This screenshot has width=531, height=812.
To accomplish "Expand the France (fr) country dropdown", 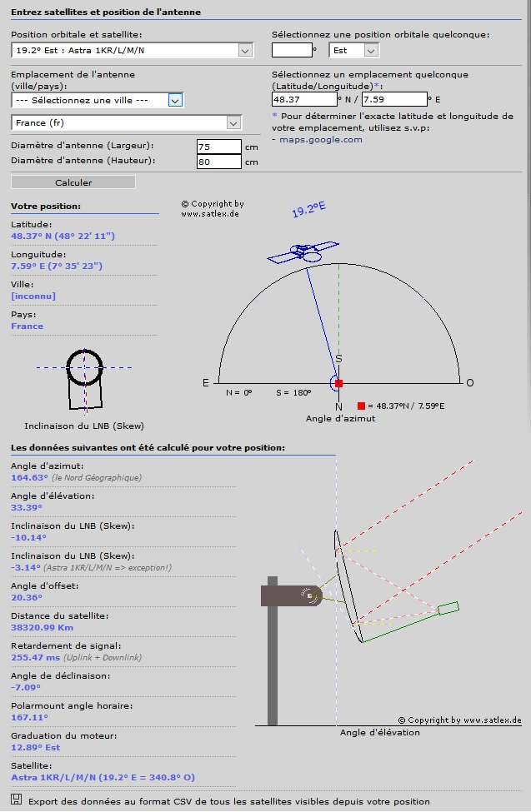I will 126,122.
